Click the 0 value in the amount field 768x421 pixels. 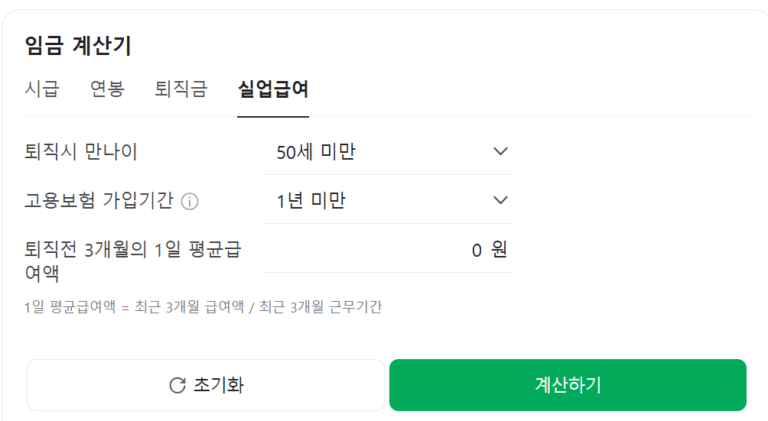click(x=478, y=249)
